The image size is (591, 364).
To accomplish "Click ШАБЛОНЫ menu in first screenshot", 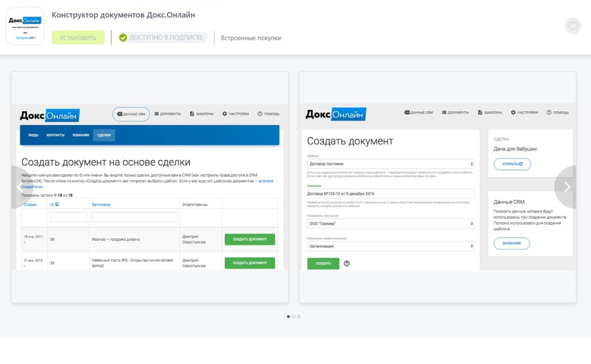I will pyautogui.click(x=202, y=113).
